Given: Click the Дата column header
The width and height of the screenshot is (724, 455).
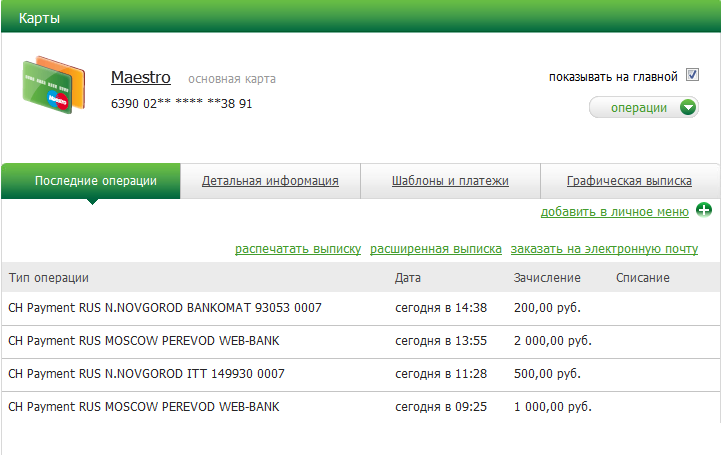Looking at the screenshot, I should pyautogui.click(x=408, y=277).
